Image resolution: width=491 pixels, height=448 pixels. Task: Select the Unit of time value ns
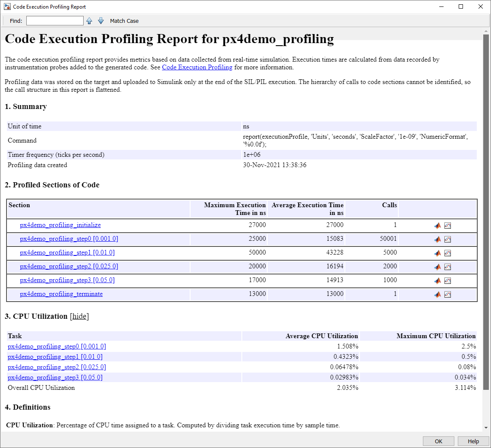(x=246, y=126)
